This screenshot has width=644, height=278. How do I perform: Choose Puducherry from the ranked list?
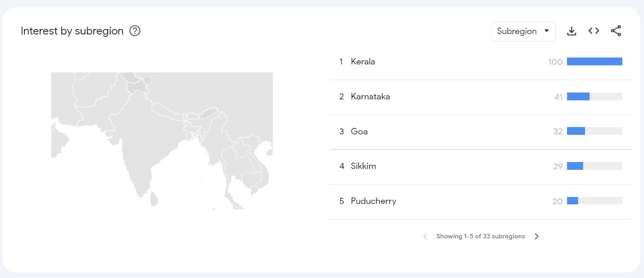coord(373,201)
